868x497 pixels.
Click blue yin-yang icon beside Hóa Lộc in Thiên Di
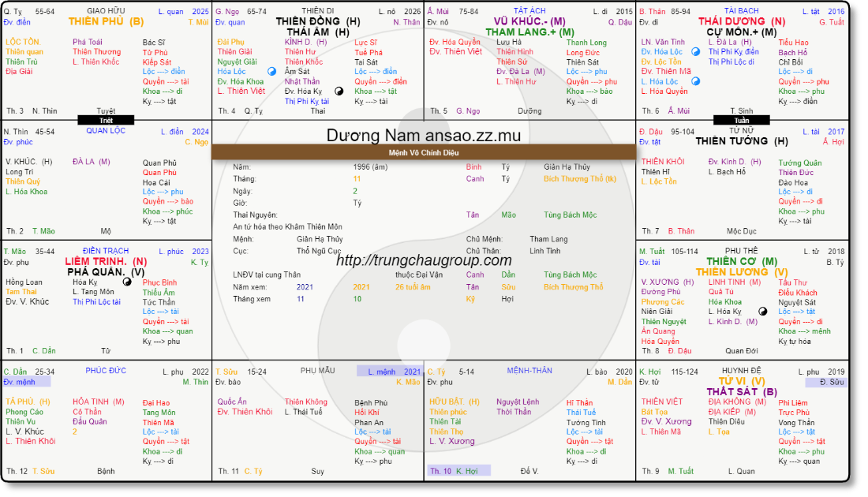[x=272, y=71]
